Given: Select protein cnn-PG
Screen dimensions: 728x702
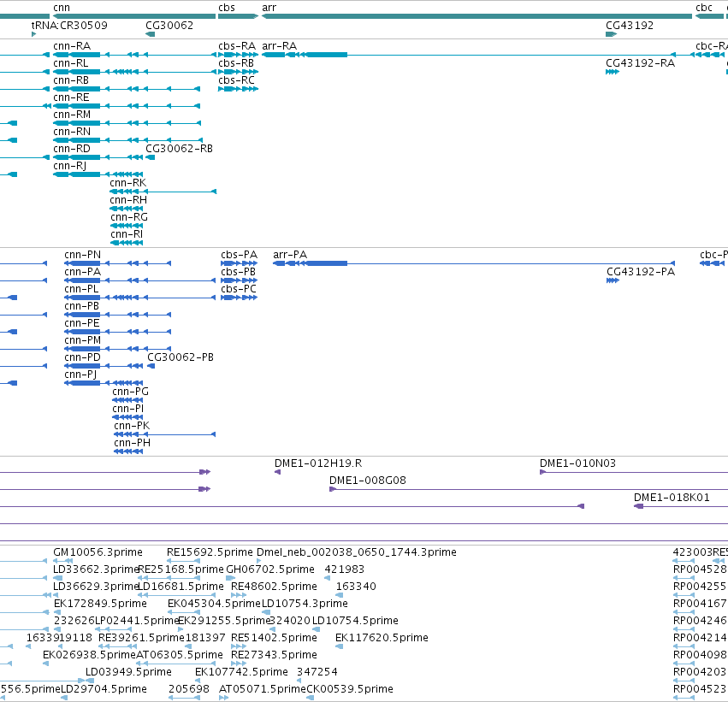Looking at the screenshot, I should [131, 392].
